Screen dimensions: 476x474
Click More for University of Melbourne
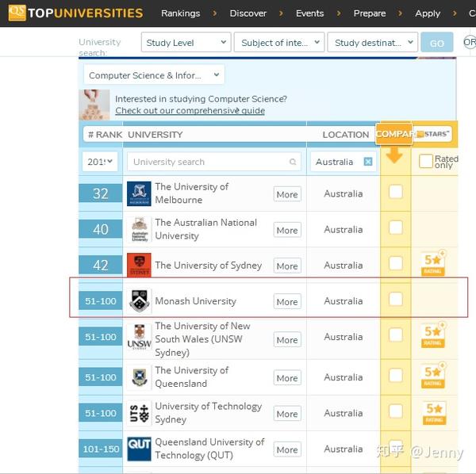pos(287,194)
